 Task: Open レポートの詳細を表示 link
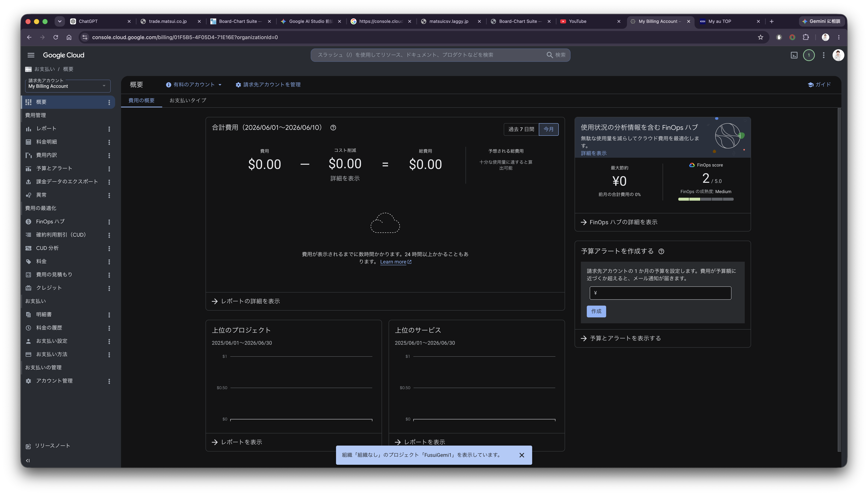(x=246, y=301)
